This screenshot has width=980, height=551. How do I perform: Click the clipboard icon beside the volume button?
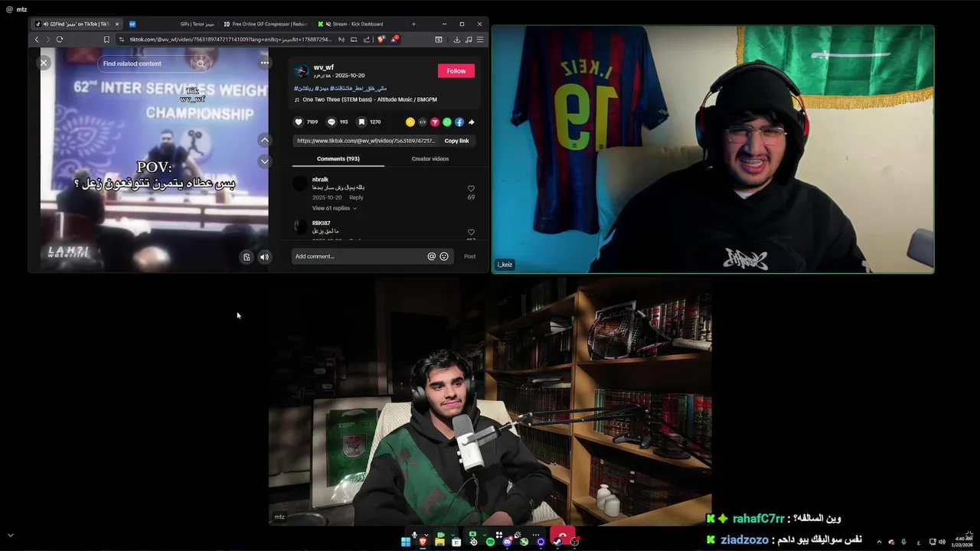click(x=247, y=257)
